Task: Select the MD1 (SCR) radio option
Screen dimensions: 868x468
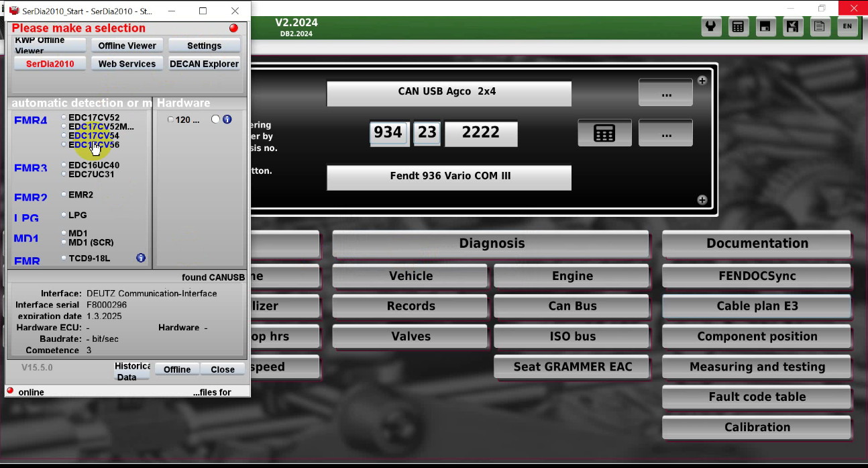Action: click(64, 242)
